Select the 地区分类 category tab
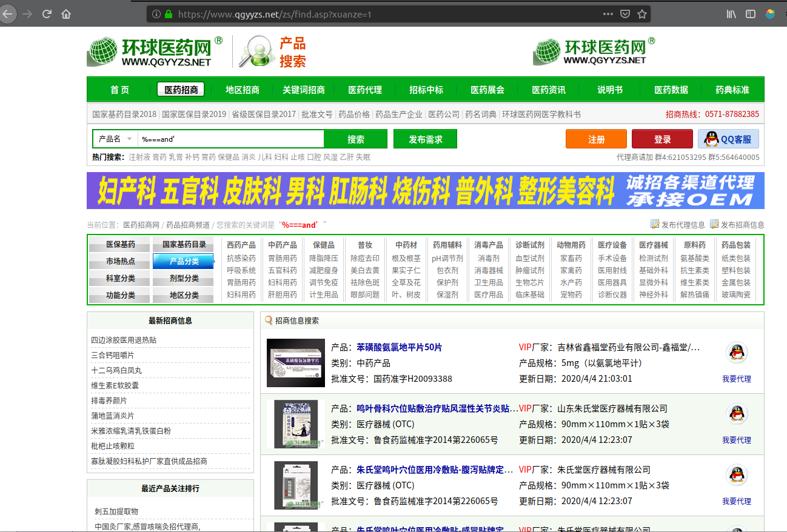This screenshot has width=787, height=532. click(184, 296)
